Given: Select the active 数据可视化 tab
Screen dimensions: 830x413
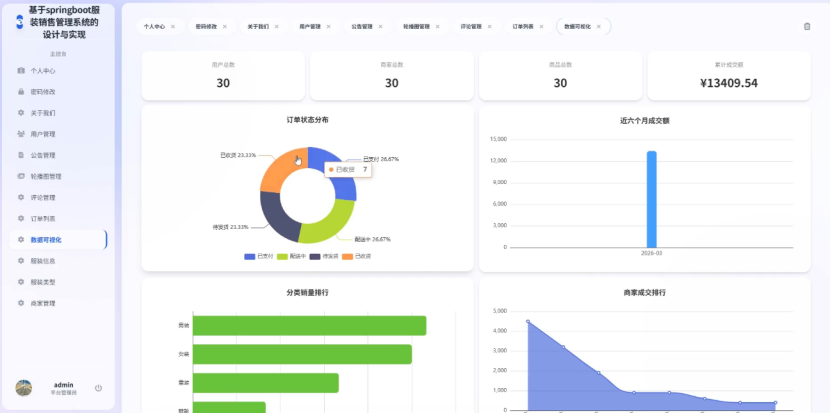Looking at the screenshot, I should 577,26.
